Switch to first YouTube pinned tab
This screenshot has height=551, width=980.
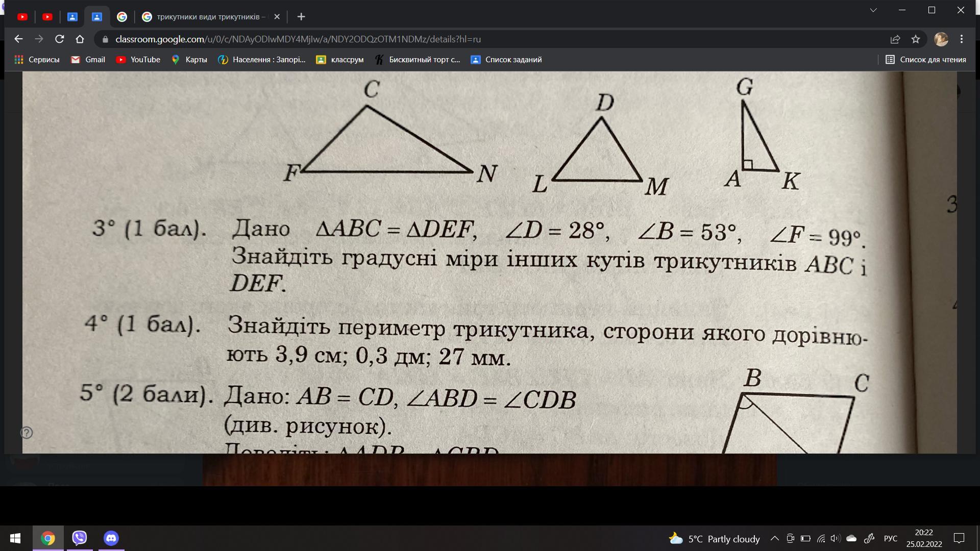pos(22,17)
